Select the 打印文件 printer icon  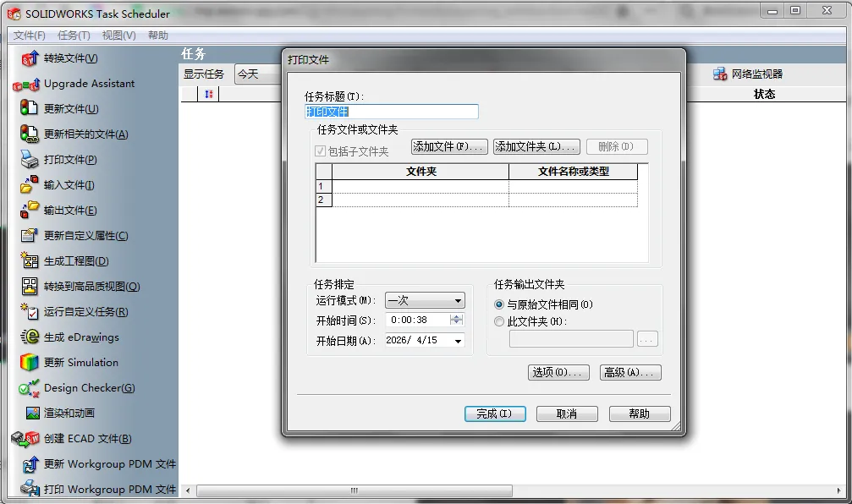point(30,159)
